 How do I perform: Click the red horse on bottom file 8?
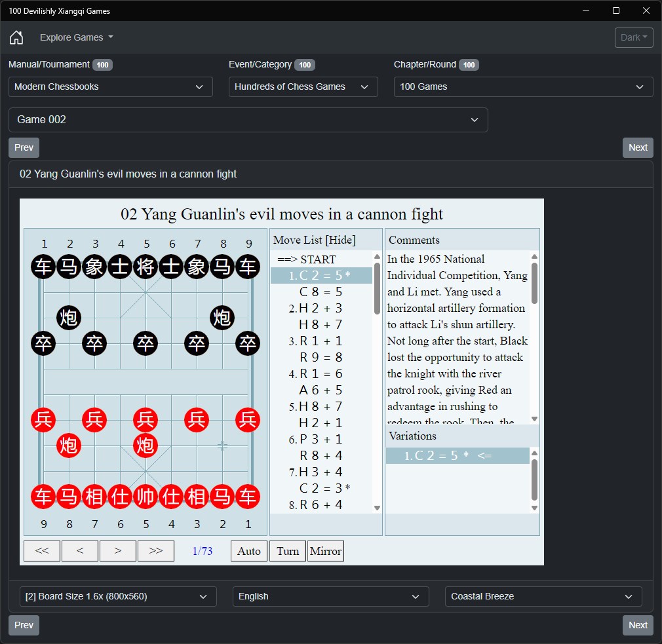point(69,497)
